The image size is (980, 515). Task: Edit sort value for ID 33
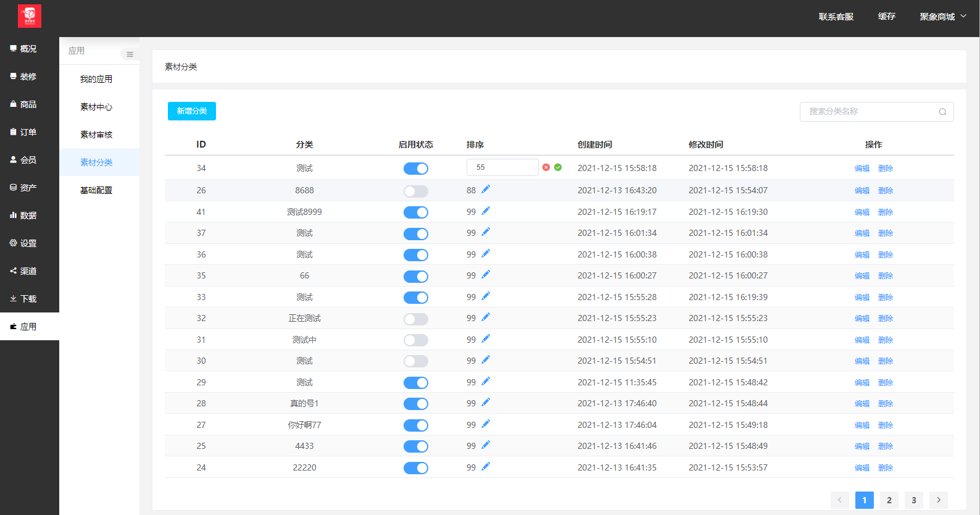[x=486, y=296]
